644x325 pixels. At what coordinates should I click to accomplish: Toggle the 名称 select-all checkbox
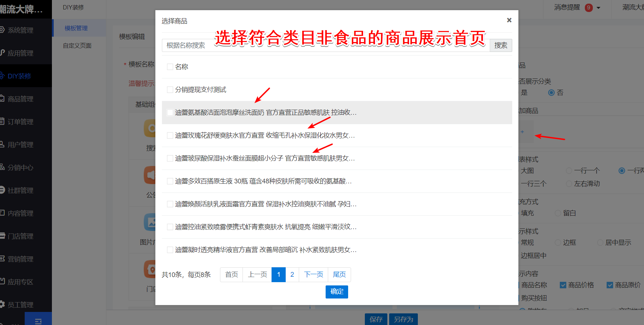(170, 67)
